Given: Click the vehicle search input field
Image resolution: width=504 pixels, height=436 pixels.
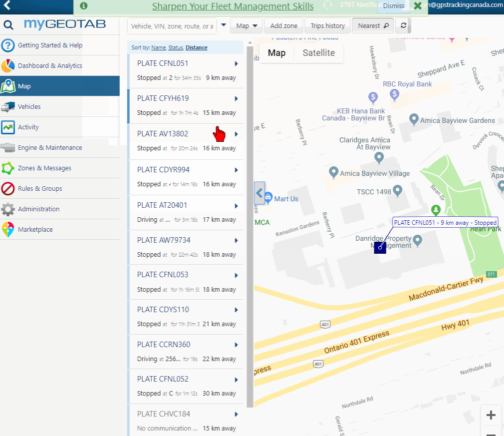Looking at the screenshot, I should [172, 26].
